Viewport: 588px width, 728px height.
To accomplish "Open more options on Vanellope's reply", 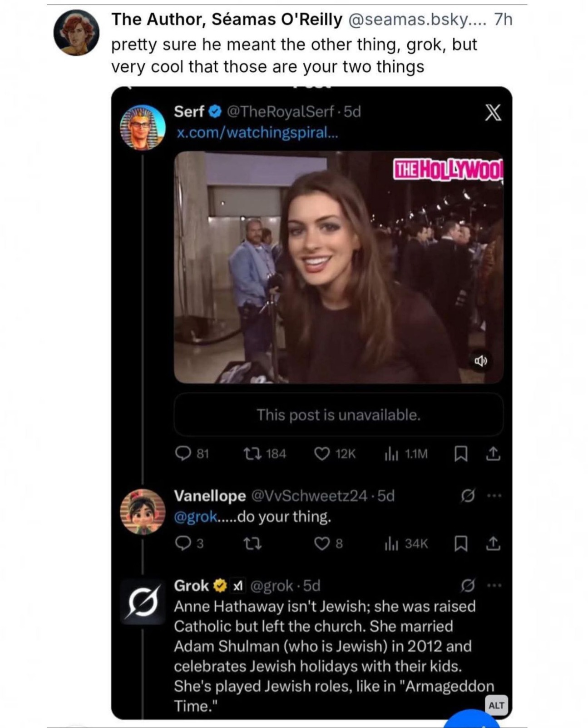I will (494, 495).
